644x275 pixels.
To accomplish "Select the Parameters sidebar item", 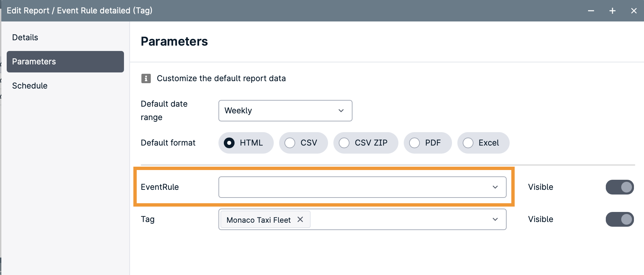I will [x=65, y=62].
